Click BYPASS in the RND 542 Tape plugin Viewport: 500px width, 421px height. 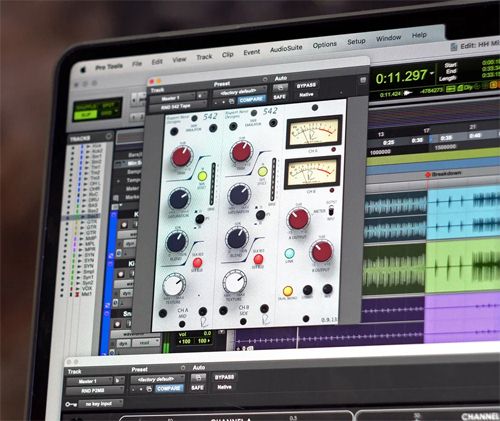(x=306, y=85)
